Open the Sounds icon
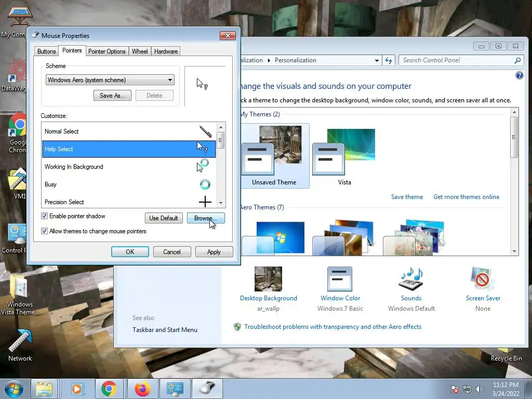Viewport: 532px width, 399px height. [411, 279]
